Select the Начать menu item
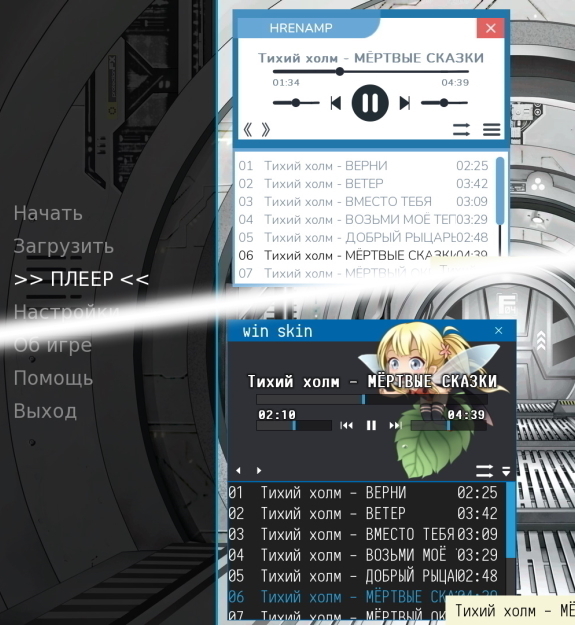Viewport: 575px width, 625px height. click(x=48, y=213)
